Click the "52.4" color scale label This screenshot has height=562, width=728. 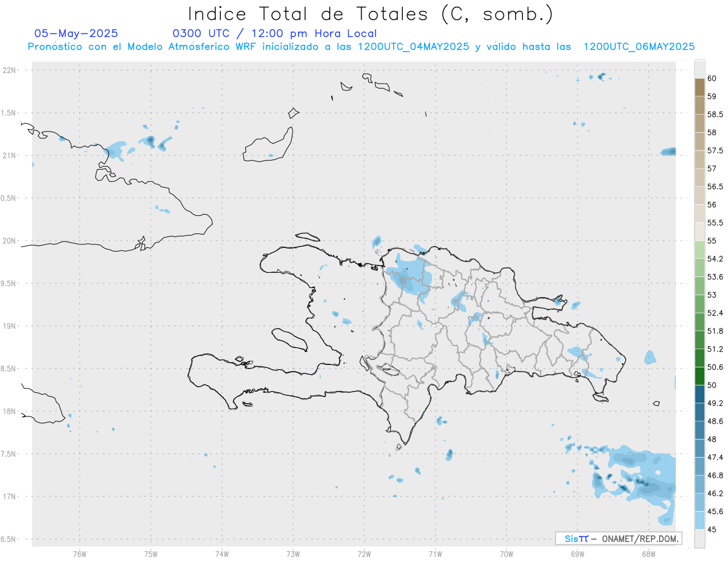(715, 313)
